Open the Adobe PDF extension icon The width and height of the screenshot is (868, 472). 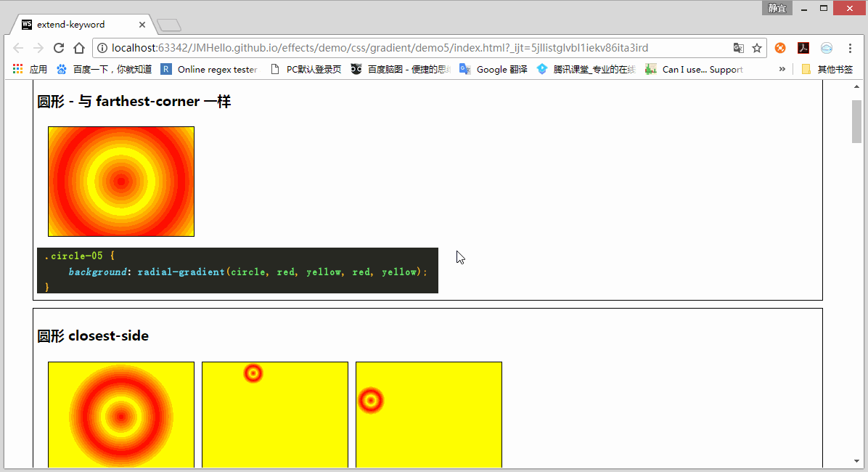(x=803, y=48)
